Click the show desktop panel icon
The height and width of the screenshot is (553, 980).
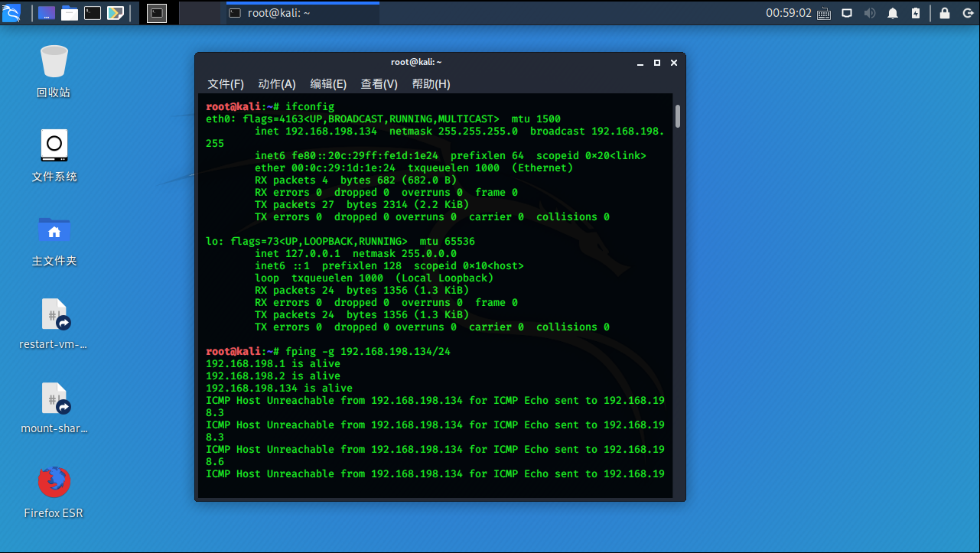click(x=46, y=13)
